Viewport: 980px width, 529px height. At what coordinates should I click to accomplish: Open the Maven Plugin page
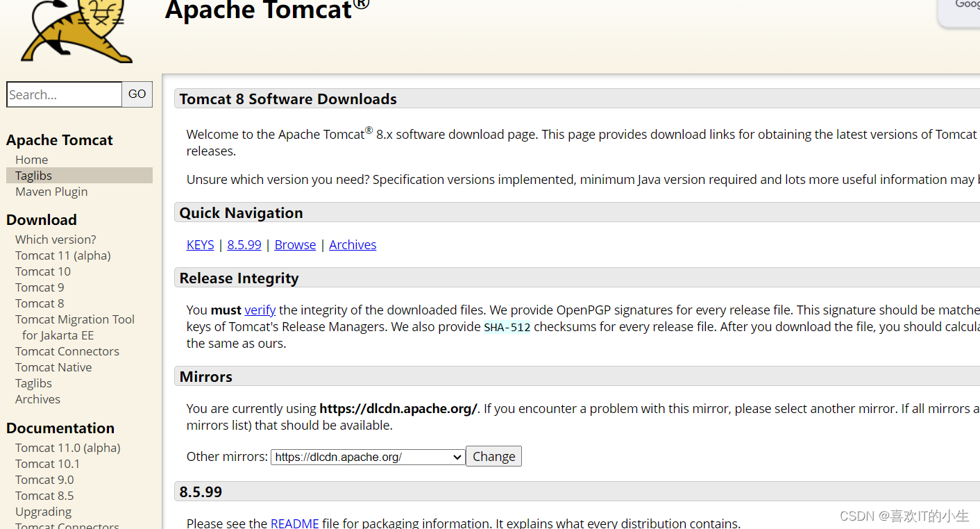coord(51,191)
